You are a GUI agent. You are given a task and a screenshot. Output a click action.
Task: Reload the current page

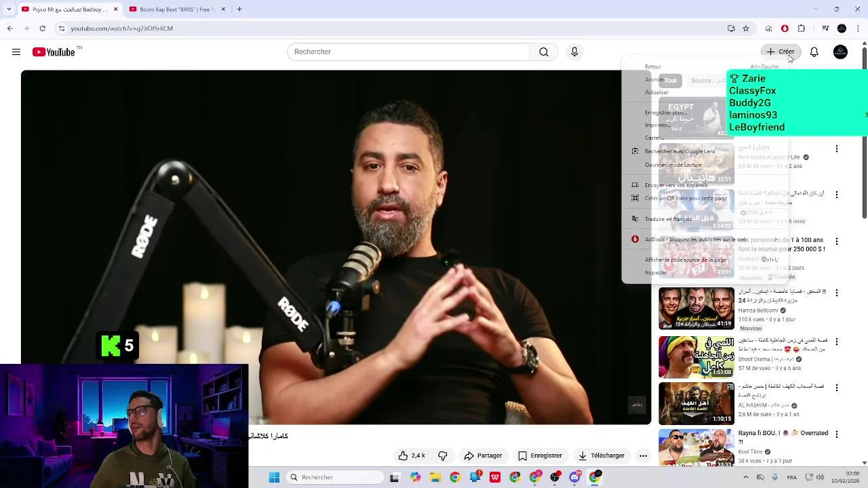42,28
